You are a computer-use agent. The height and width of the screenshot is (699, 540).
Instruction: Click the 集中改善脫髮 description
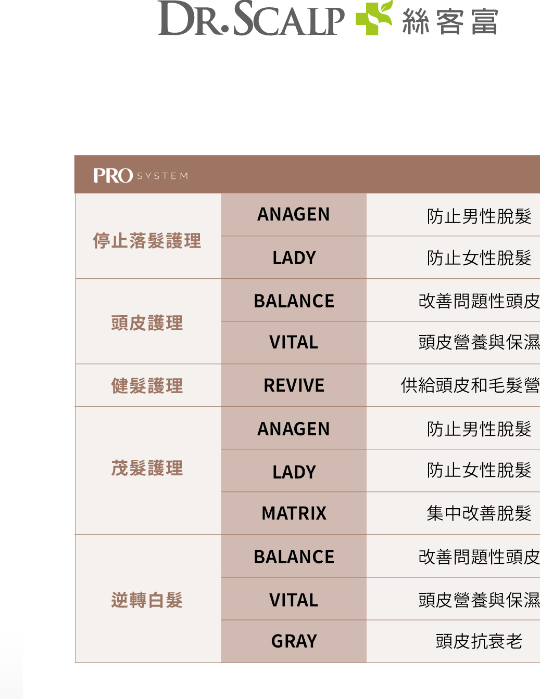click(478, 514)
